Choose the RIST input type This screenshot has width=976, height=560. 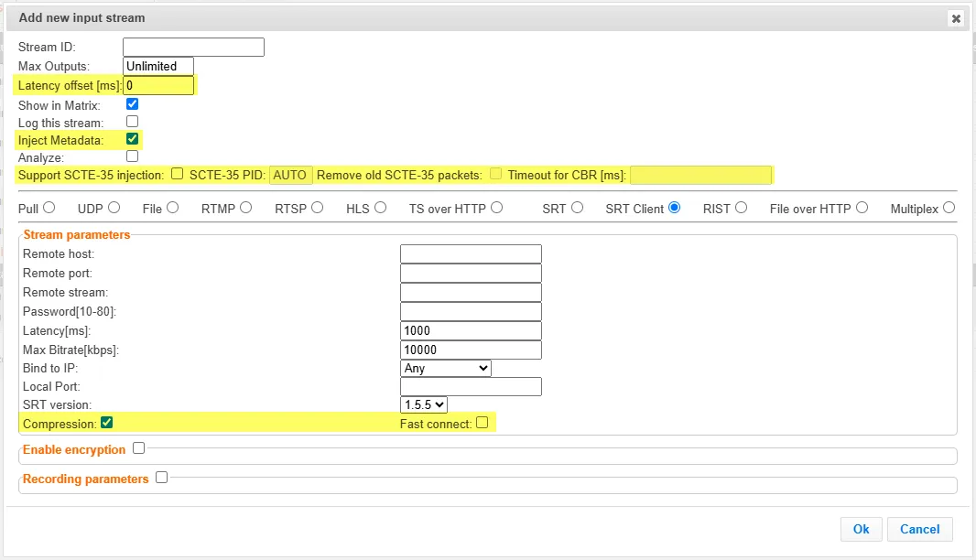[741, 208]
